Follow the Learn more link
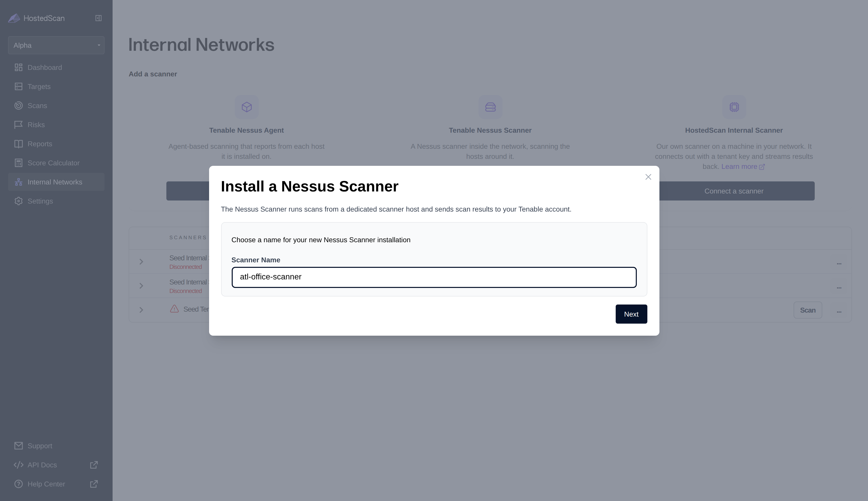The height and width of the screenshot is (501, 868). pyautogui.click(x=743, y=167)
